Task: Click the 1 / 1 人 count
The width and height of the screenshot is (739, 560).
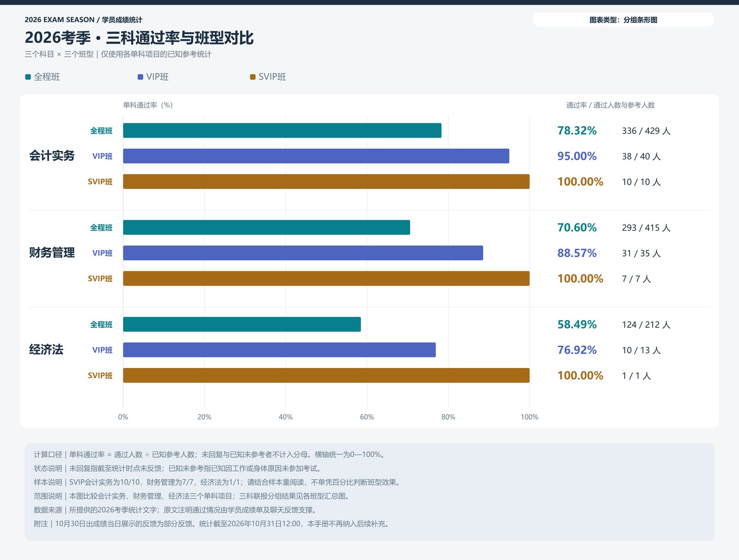Action: pos(636,376)
